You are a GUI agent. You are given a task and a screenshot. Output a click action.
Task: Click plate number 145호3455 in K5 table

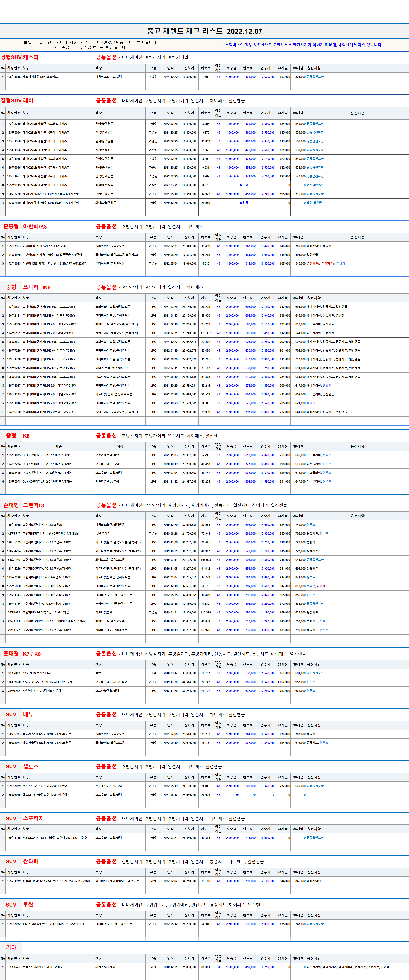pos(14,473)
